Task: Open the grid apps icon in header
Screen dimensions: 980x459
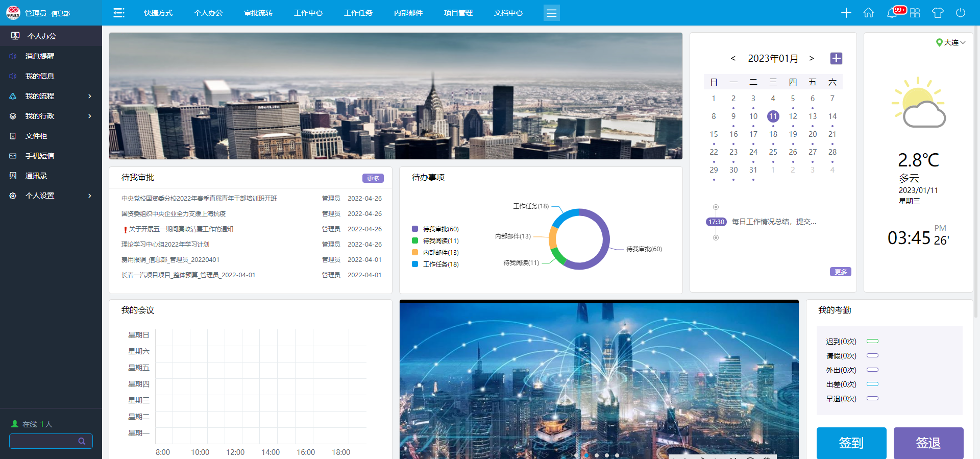Action: tap(915, 13)
